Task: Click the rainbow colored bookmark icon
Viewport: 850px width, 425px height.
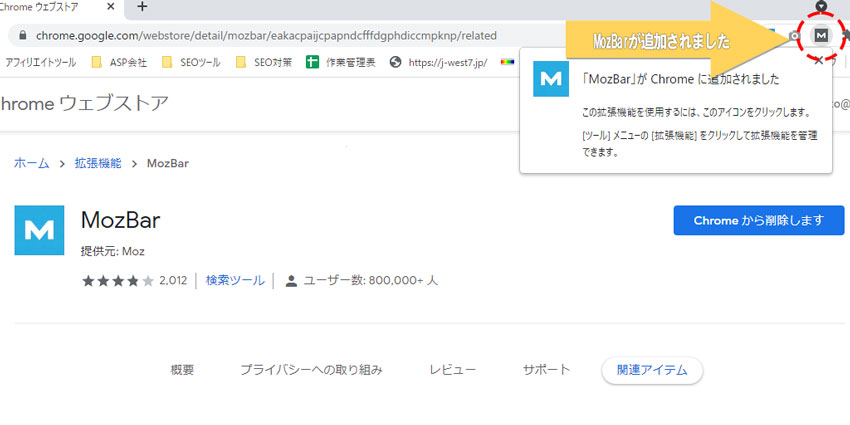Action: point(507,62)
